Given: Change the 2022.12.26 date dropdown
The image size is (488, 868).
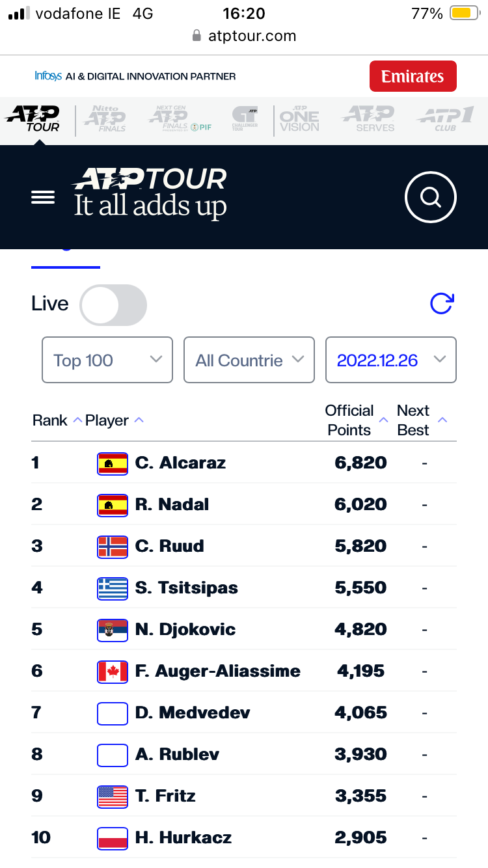Looking at the screenshot, I should click(x=390, y=360).
